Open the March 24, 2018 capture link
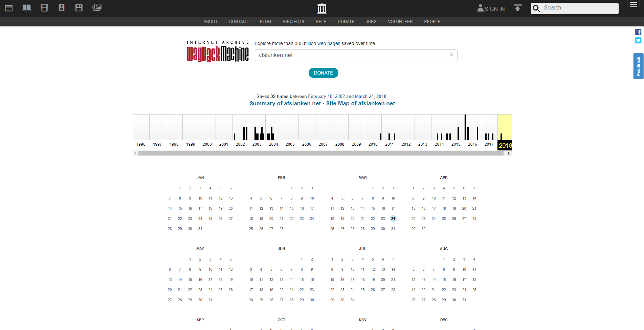The width and height of the screenshot is (644, 330). coord(371,96)
